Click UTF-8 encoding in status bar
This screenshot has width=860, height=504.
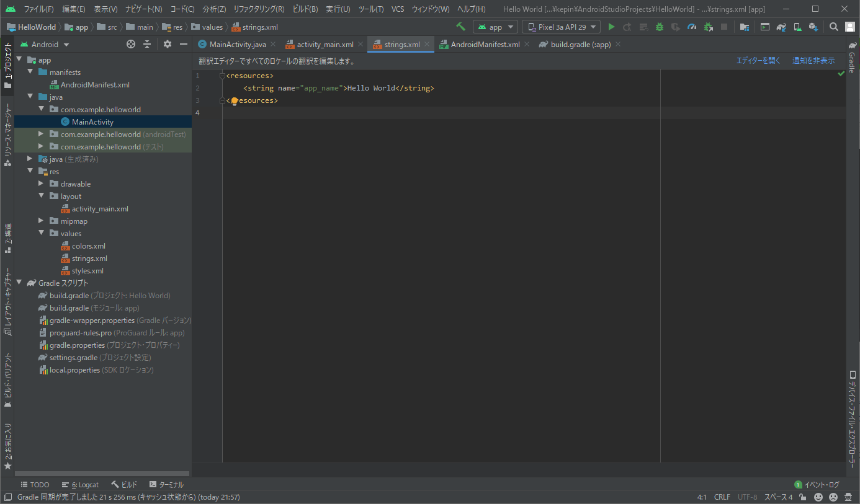pos(747,497)
